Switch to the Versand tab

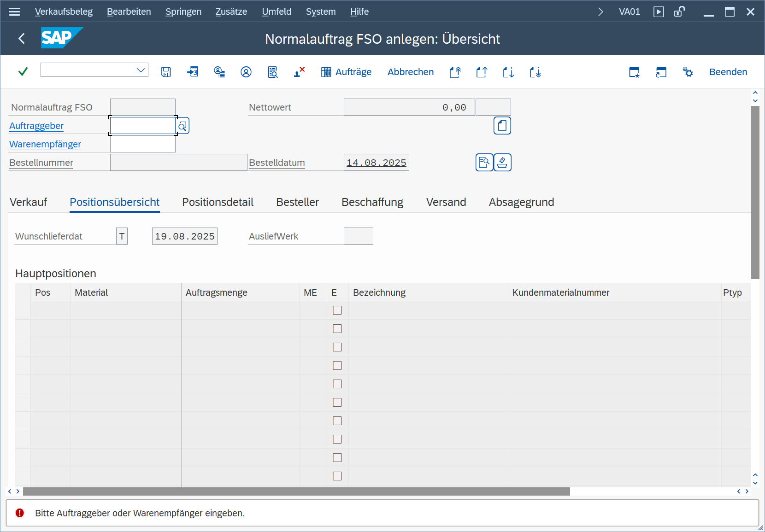446,202
